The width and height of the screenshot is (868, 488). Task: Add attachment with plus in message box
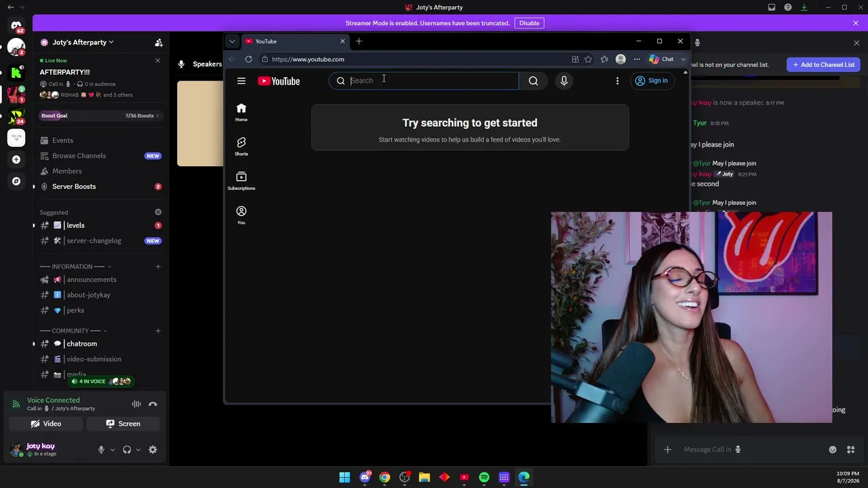coord(667,449)
